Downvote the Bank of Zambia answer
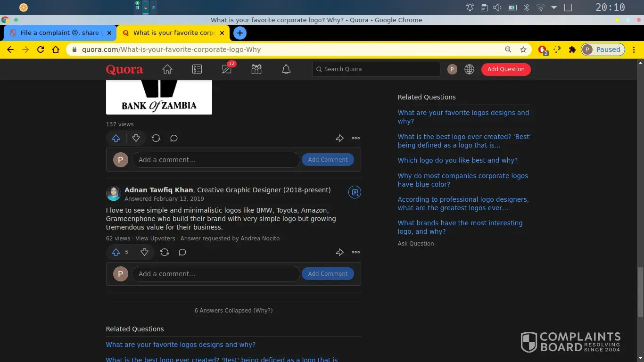Image resolution: width=644 pixels, height=362 pixels. coord(136,138)
